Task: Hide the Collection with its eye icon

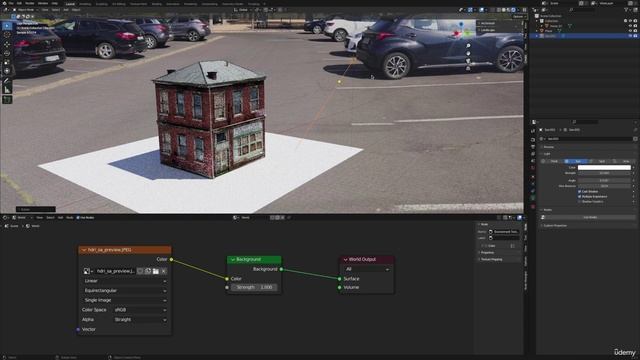Action: [630, 21]
